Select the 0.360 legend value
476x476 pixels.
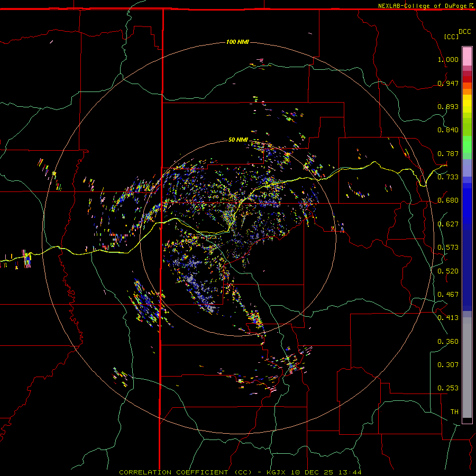tap(448, 342)
